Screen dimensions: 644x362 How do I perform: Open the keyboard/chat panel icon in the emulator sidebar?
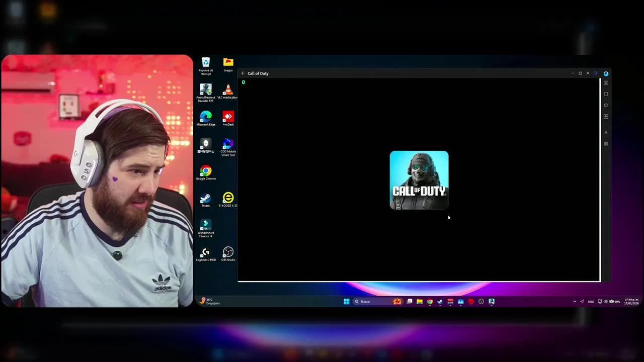(606, 82)
